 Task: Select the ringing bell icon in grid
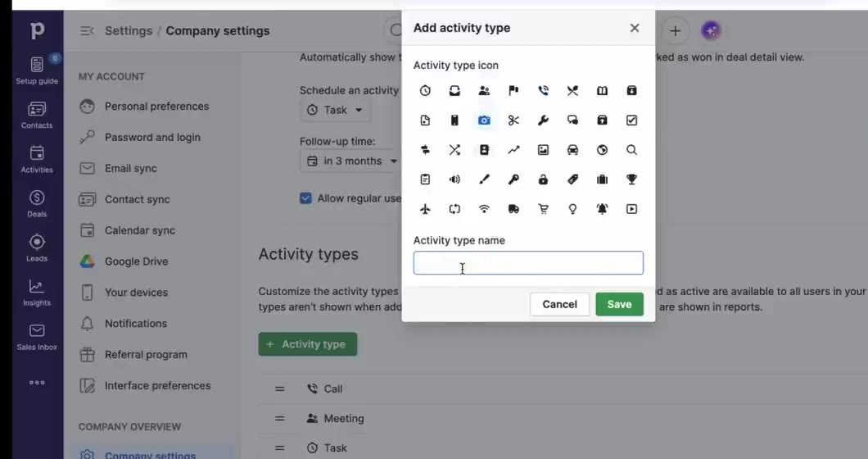603,209
